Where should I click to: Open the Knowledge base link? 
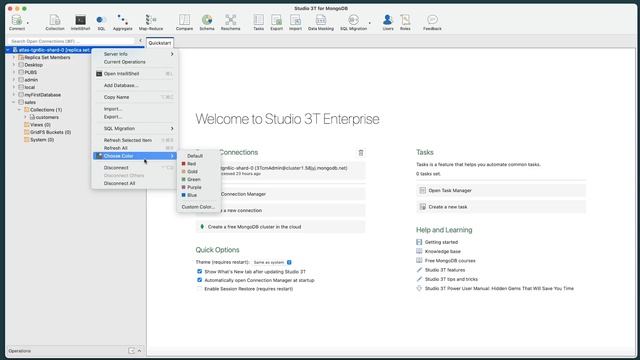[442, 251]
